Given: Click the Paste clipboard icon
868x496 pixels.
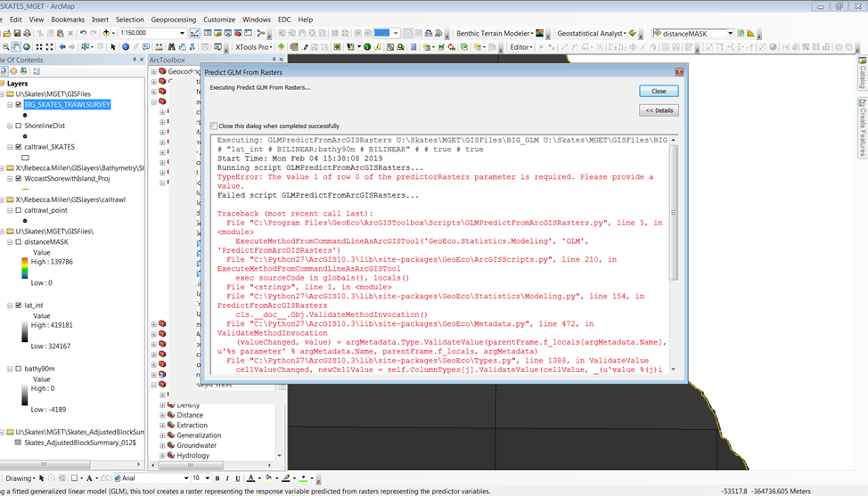Looking at the screenshot, I should tap(61, 33).
